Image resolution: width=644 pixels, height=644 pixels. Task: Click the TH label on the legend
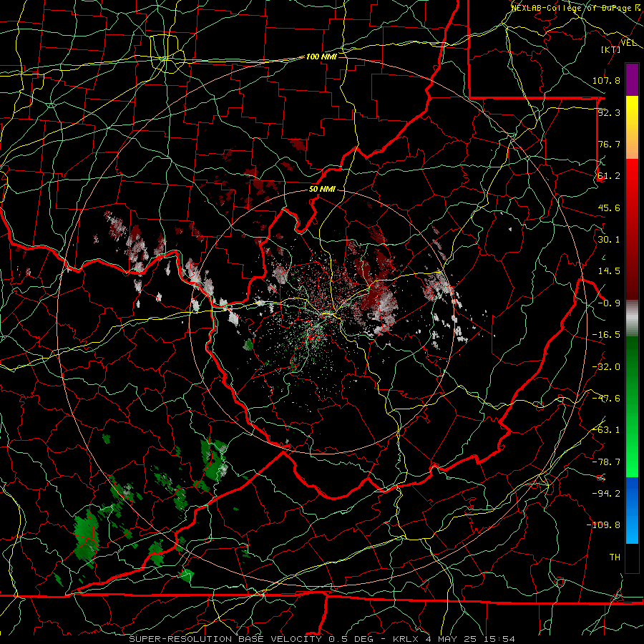click(615, 557)
